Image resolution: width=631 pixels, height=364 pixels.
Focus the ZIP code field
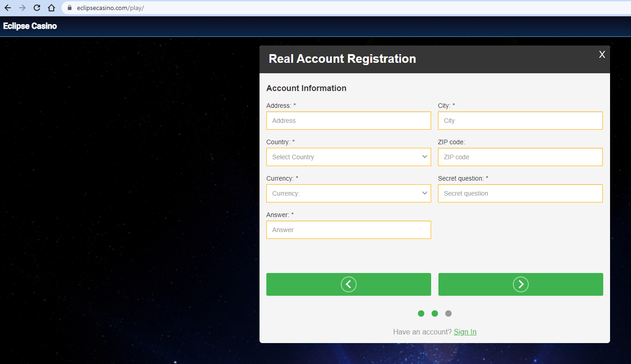[520, 157]
